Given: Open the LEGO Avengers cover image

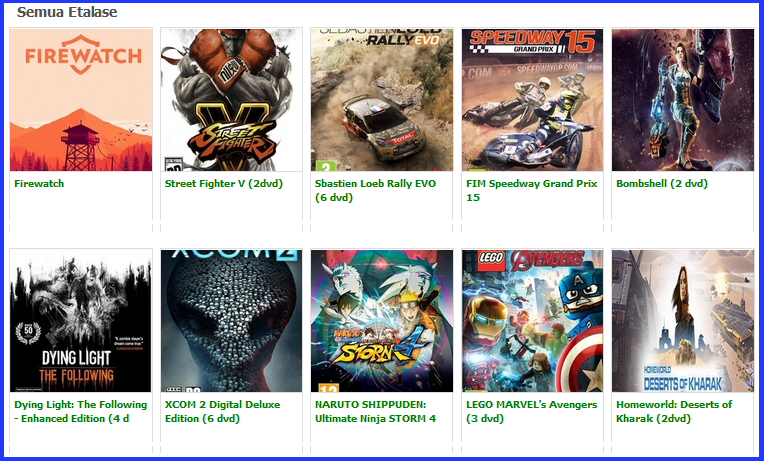Looking at the screenshot, I should (x=533, y=321).
